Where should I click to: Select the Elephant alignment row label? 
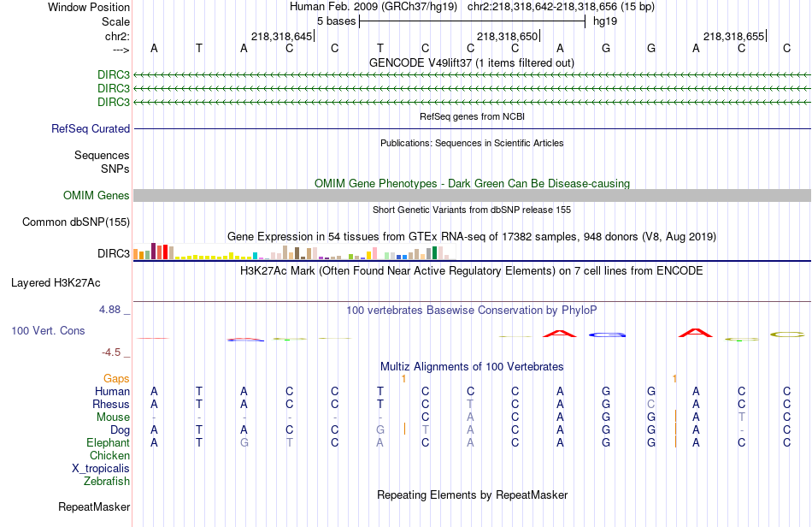coord(109,442)
